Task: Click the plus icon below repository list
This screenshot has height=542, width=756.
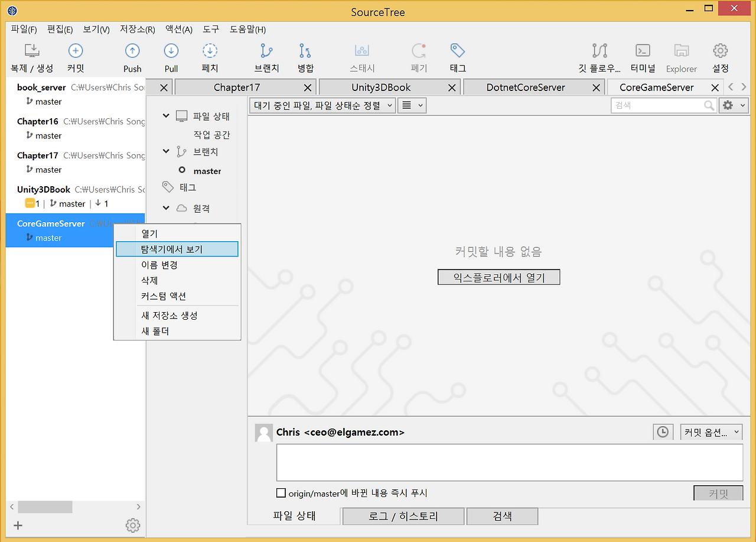Action: (18, 525)
